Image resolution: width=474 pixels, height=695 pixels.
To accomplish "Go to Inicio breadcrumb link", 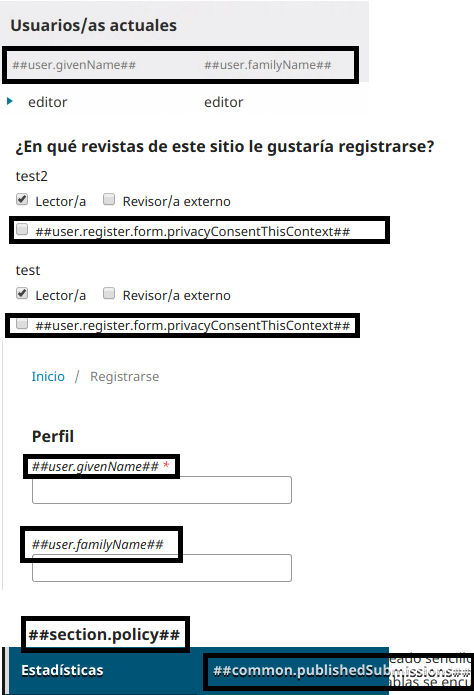I will point(48,376).
